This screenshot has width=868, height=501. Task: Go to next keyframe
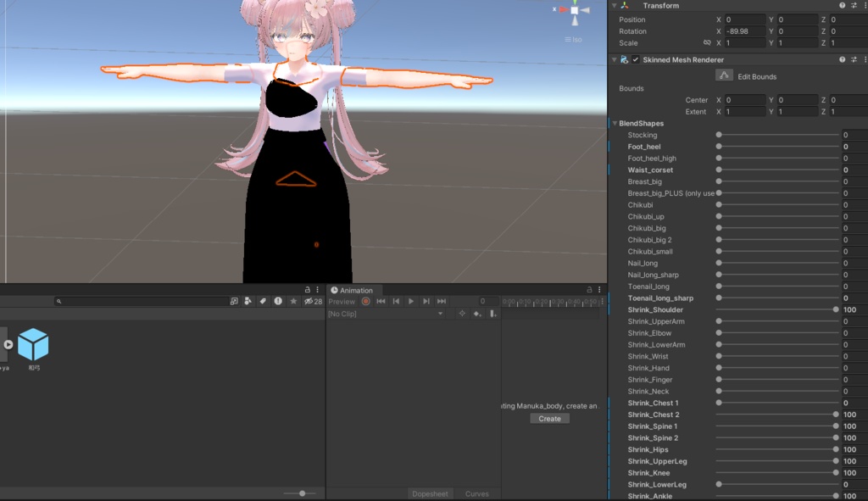pos(426,301)
